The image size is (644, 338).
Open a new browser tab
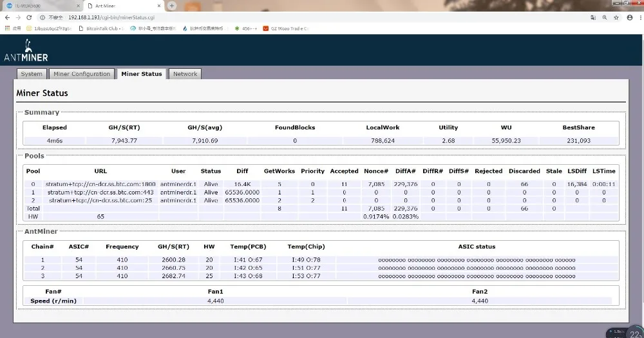(x=172, y=6)
